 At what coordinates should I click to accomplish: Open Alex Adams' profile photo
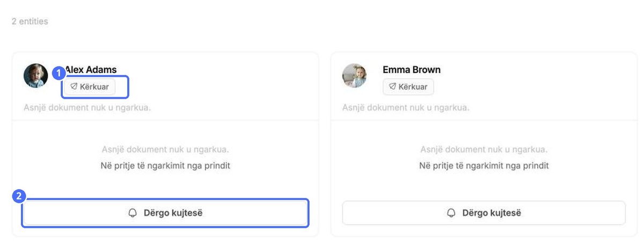coord(36,76)
